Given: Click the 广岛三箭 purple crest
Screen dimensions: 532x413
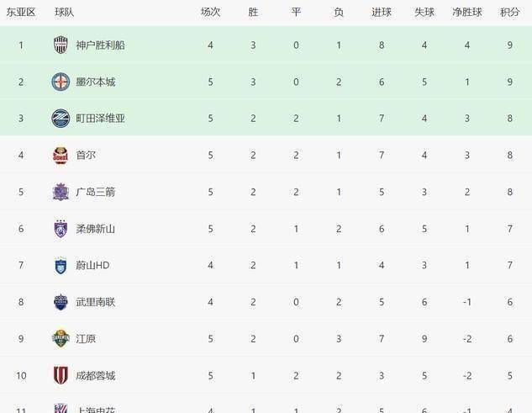Looking at the screenshot, I should click(x=61, y=192).
